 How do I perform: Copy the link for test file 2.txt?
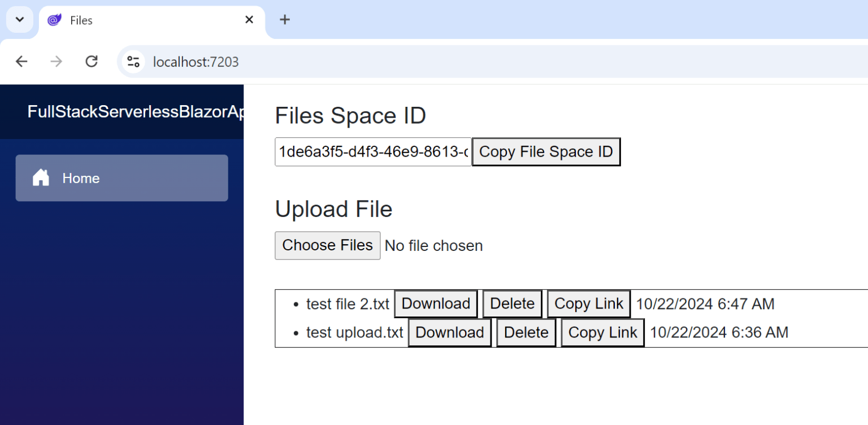click(x=589, y=303)
